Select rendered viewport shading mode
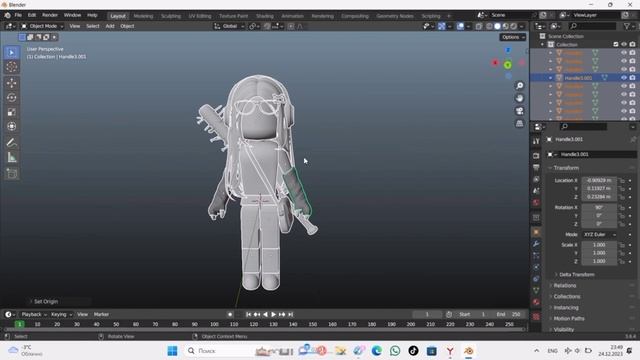 pos(513,26)
